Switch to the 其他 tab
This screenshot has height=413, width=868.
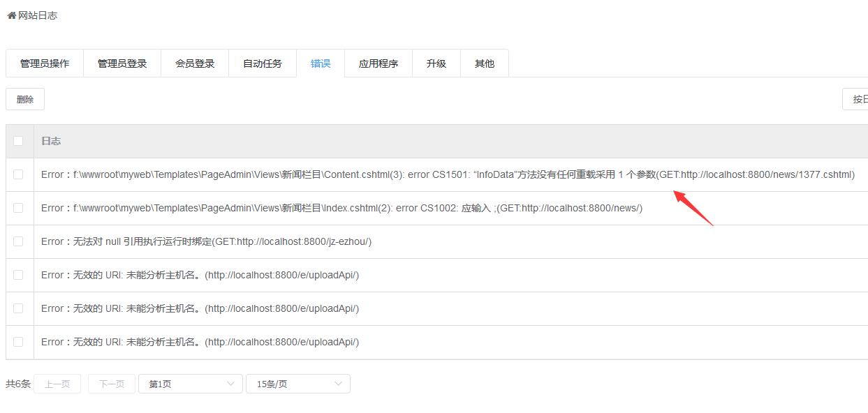tap(484, 63)
